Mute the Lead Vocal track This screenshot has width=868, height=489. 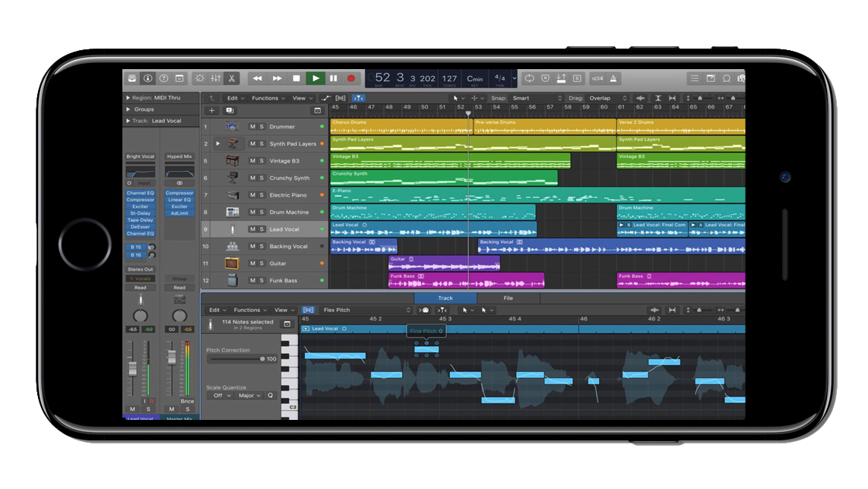pyautogui.click(x=253, y=229)
